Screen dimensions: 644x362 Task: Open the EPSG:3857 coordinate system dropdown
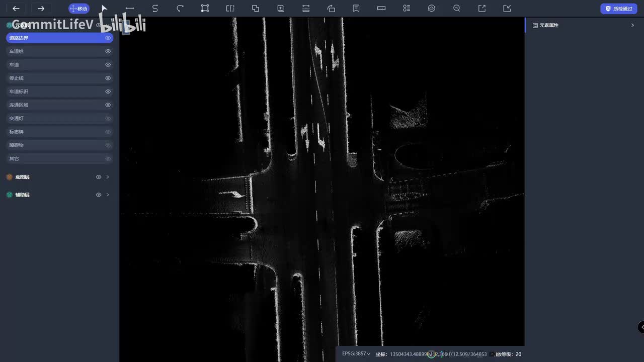[356, 354]
